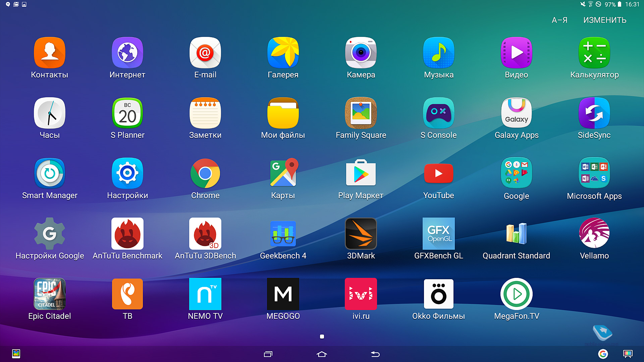The height and width of the screenshot is (362, 644).
Task: Launch the Калькулятор app
Action: pyautogui.click(x=594, y=53)
